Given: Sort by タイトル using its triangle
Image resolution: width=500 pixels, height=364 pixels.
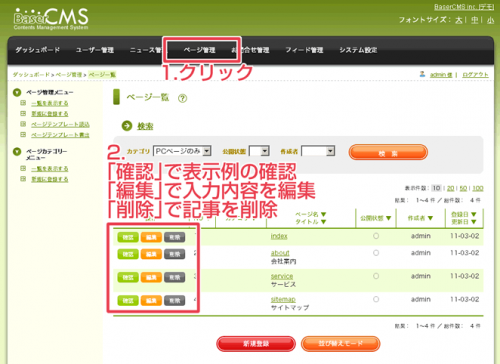Looking at the screenshot, I should click(323, 222).
